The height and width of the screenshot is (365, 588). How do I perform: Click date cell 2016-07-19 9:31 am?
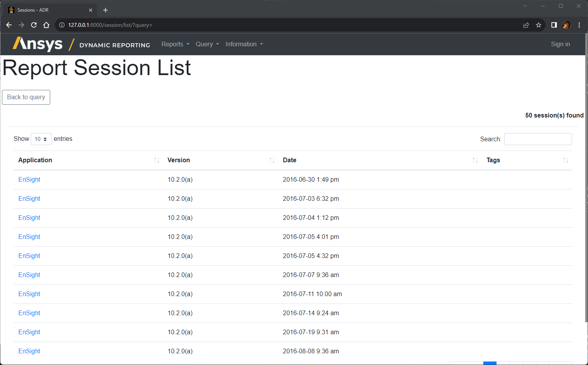tap(311, 332)
